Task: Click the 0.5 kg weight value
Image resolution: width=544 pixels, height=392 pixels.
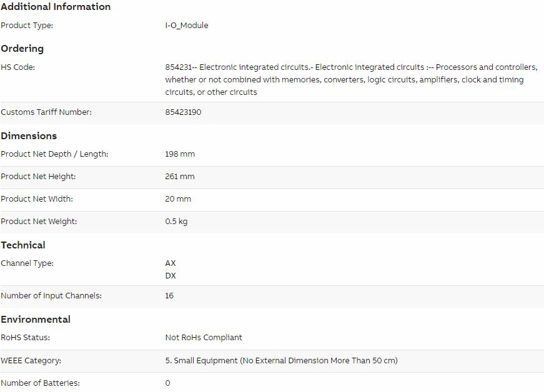Action: pos(176,222)
